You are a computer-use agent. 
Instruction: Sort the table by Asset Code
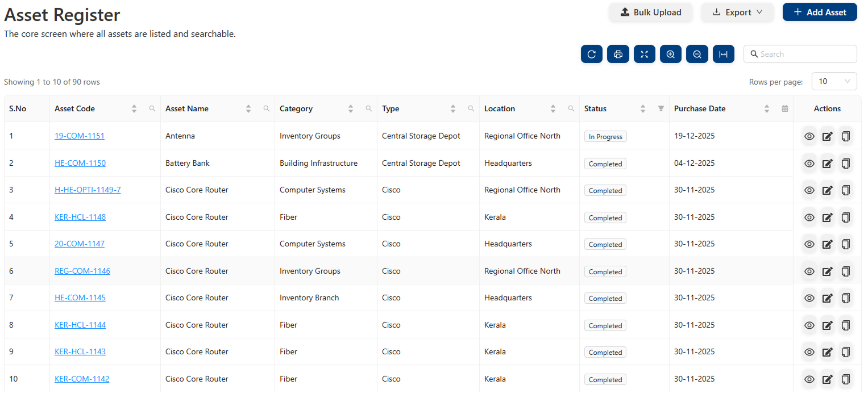pos(134,108)
